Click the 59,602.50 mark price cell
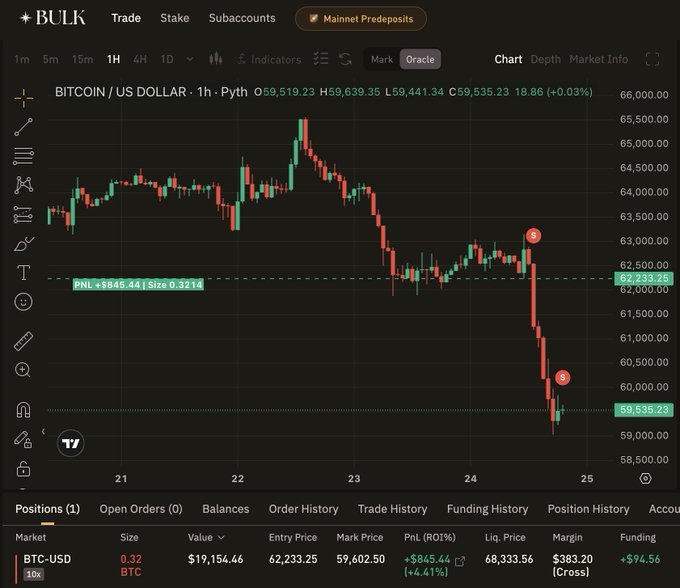The height and width of the screenshot is (588, 680). (360, 559)
